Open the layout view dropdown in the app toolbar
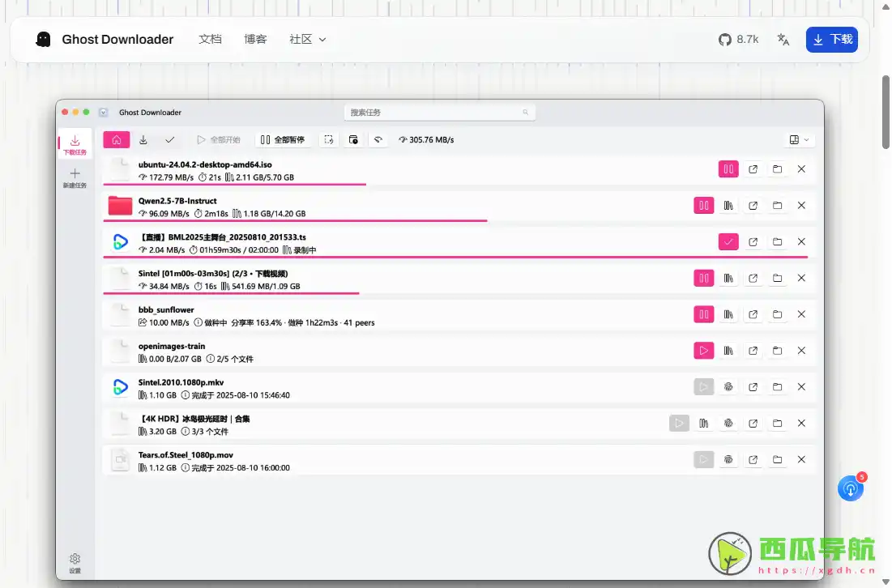Image resolution: width=892 pixels, height=588 pixels. 799,140
